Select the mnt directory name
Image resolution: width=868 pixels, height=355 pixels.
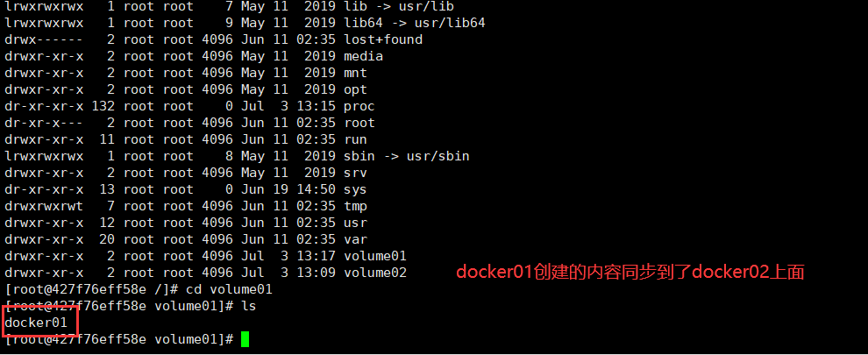pyautogui.click(x=354, y=73)
